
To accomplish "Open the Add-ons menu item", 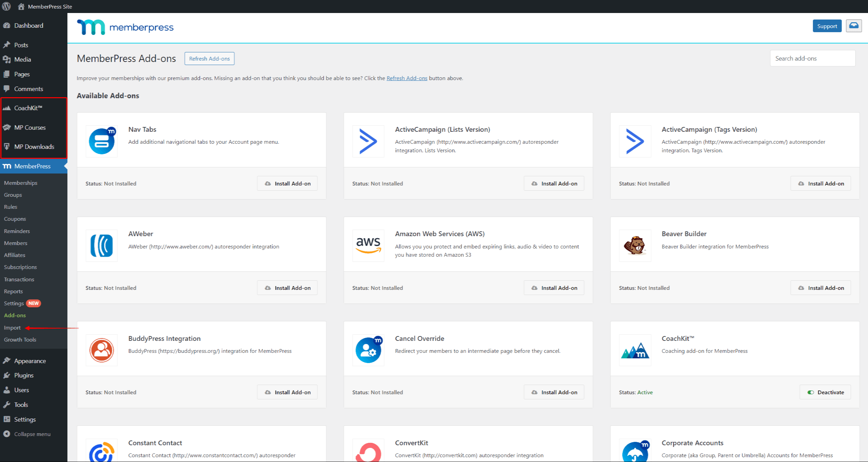I will pyautogui.click(x=15, y=316).
